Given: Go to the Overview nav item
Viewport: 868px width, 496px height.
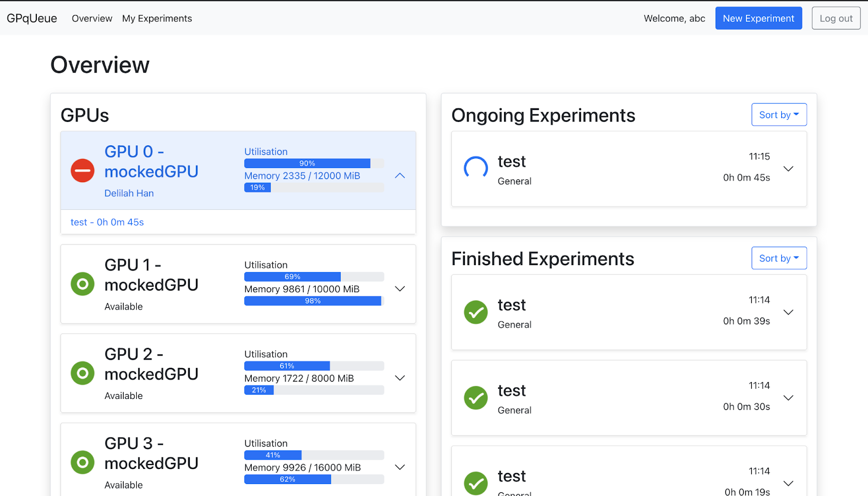Looking at the screenshot, I should pyautogui.click(x=92, y=18).
